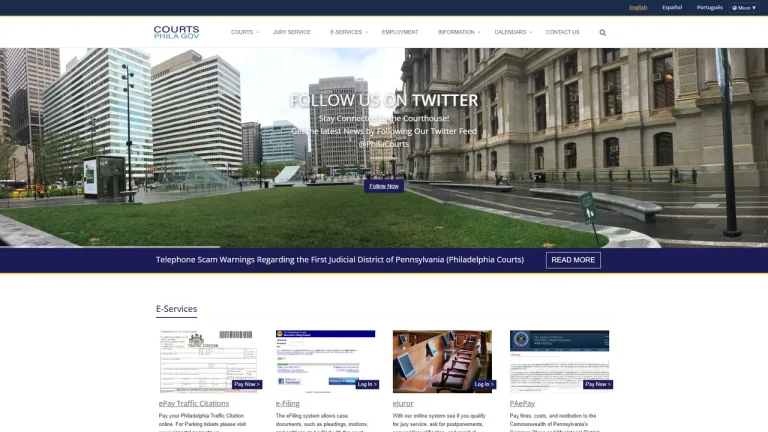The image size is (768, 432).
Task: Open Contact Us page
Action: coord(563,32)
